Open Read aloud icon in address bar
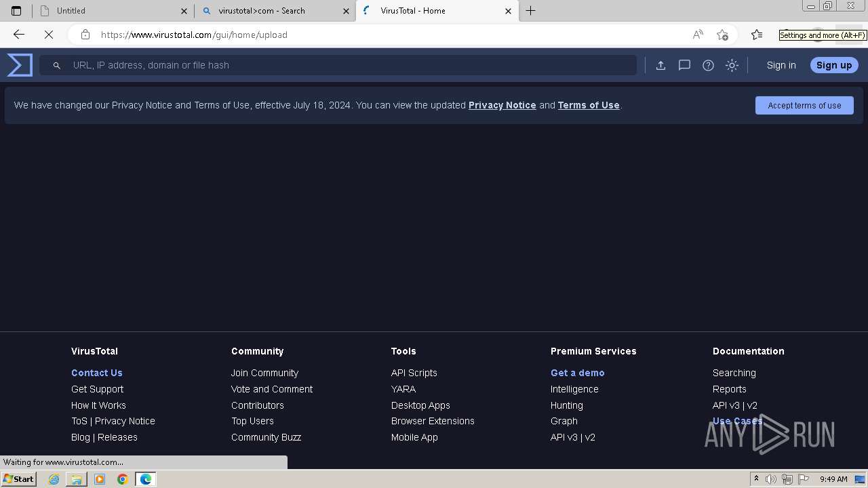Screen dimensions: 868x488 (x=698, y=35)
